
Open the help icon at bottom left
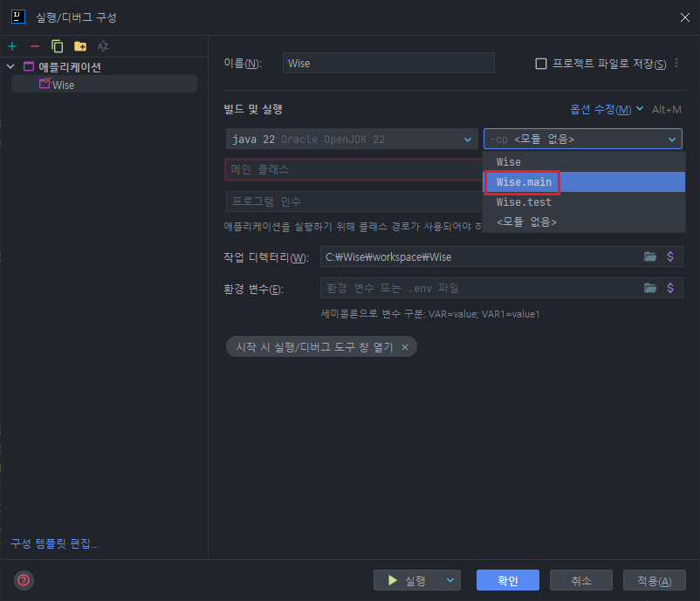(x=23, y=582)
